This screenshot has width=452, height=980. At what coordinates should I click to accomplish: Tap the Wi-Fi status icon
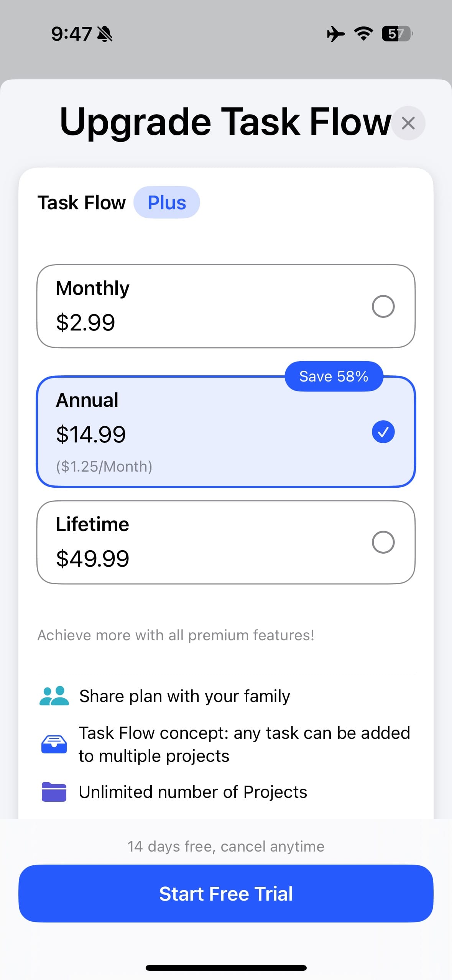[363, 34]
